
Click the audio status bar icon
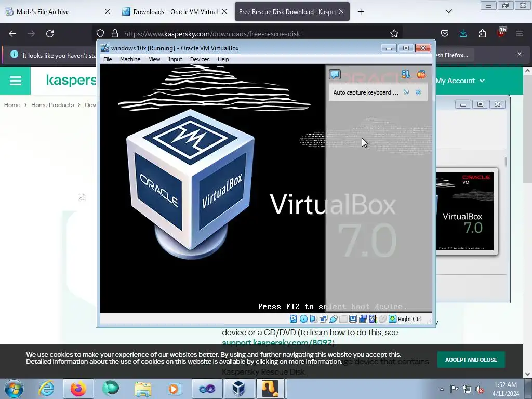[313, 319]
